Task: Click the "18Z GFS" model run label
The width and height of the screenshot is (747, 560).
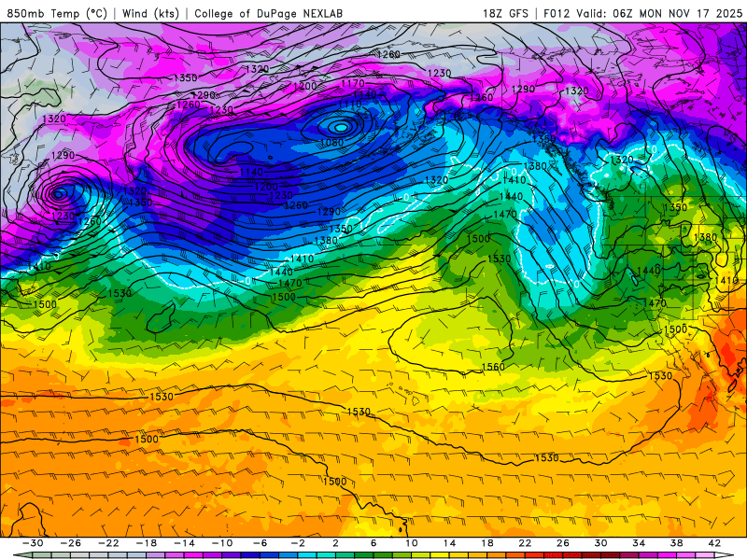Action: [505, 13]
